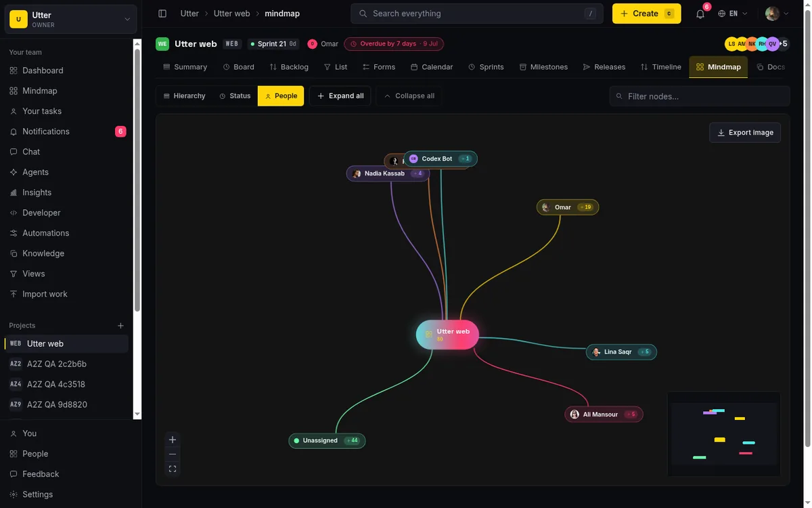
Task: Expand the Nadia Kassab node
Action: (x=418, y=174)
